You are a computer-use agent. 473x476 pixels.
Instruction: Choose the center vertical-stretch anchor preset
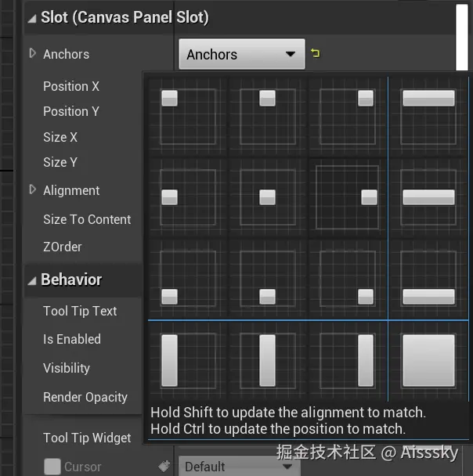[267, 360]
